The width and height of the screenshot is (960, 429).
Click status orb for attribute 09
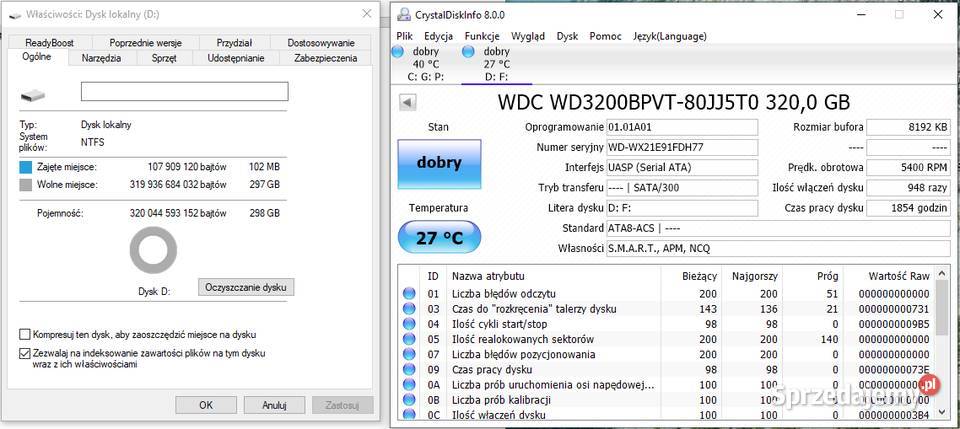pyautogui.click(x=409, y=370)
